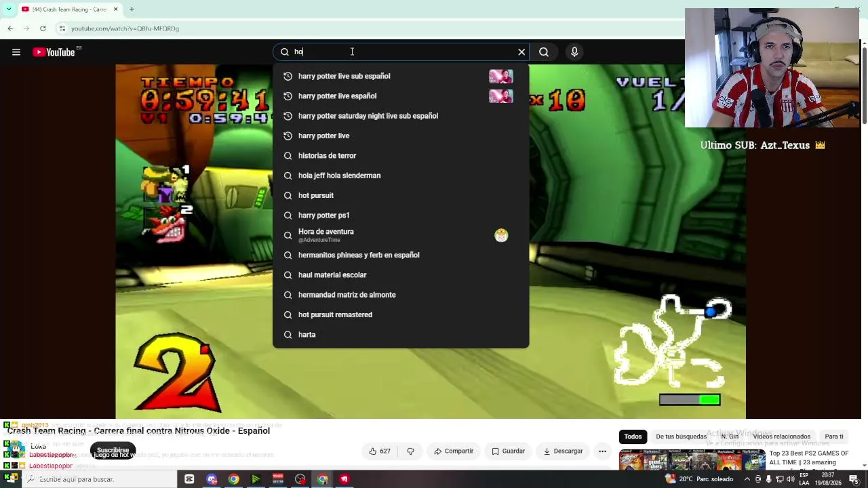Image resolution: width=868 pixels, height=488 pixels.
Task: Reload the YouTube page
Action: click(x=43, y=28)
